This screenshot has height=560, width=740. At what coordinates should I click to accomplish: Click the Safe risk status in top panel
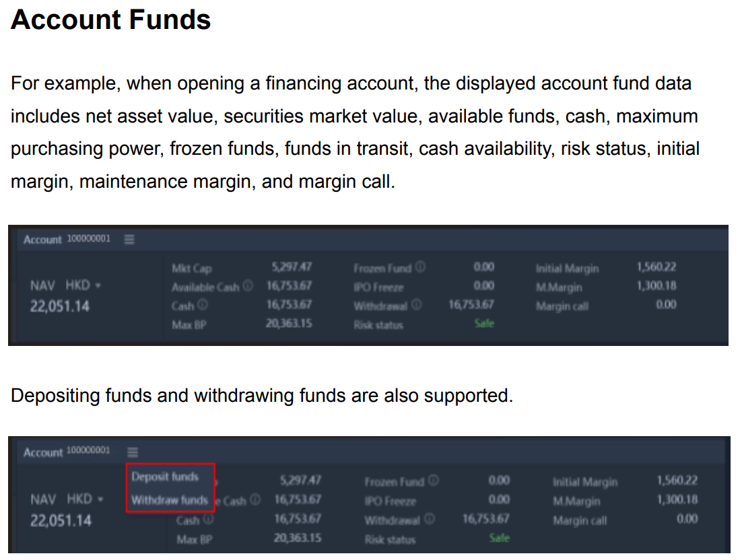coord(484,324)
